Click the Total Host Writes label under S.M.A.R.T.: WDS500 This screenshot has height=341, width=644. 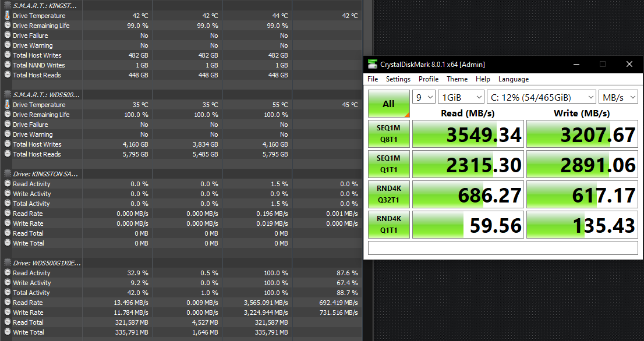point(37,144)
